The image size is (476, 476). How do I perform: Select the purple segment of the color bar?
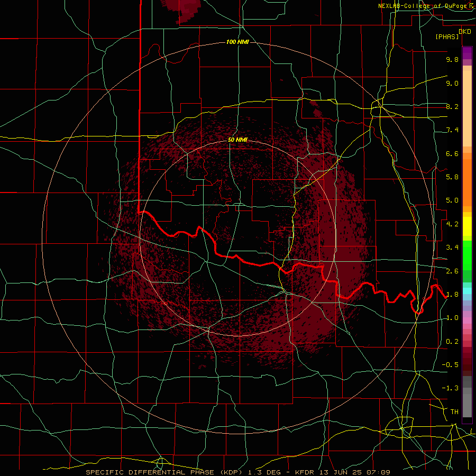coord(467,53)
